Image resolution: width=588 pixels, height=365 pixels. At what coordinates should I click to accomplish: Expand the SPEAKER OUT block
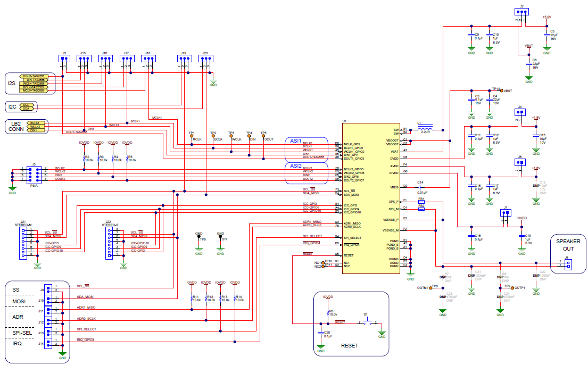tap(568, 245)
